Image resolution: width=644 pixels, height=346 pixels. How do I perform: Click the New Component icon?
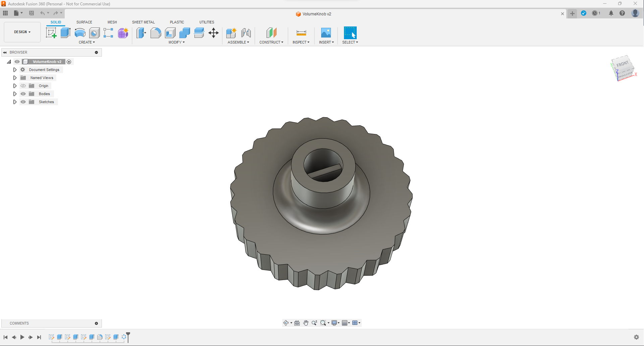point(231,33)
